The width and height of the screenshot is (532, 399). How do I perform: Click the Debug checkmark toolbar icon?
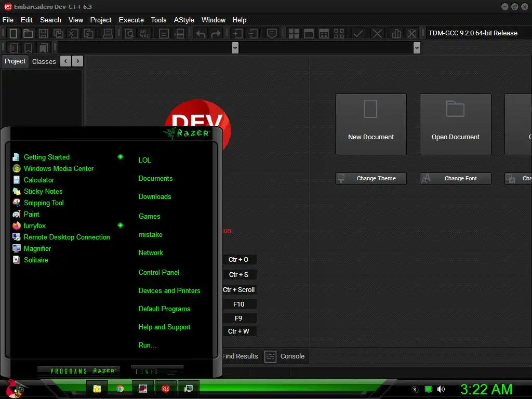(x=358, y=34)
